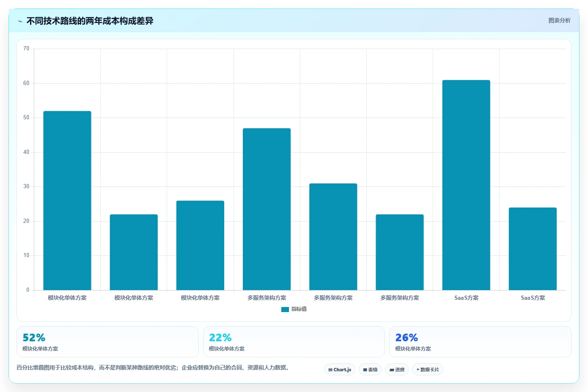Select the 52% stat card
Image resolution: width=588 pixels, height=392 pixels.
(107, 342)
